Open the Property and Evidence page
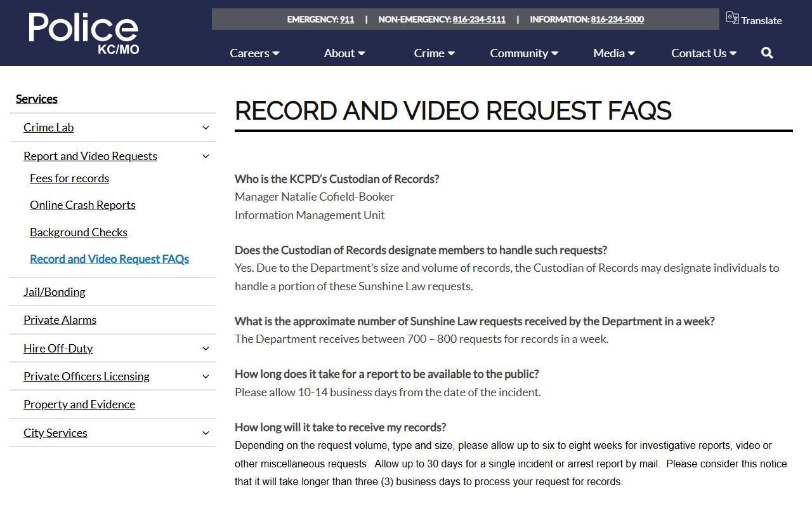This screenshot has height=508, width=812. tap(79, 404)
